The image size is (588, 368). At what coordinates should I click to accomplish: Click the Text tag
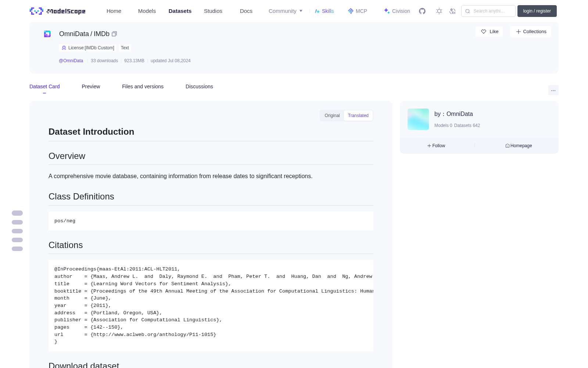tap(125, 48)
